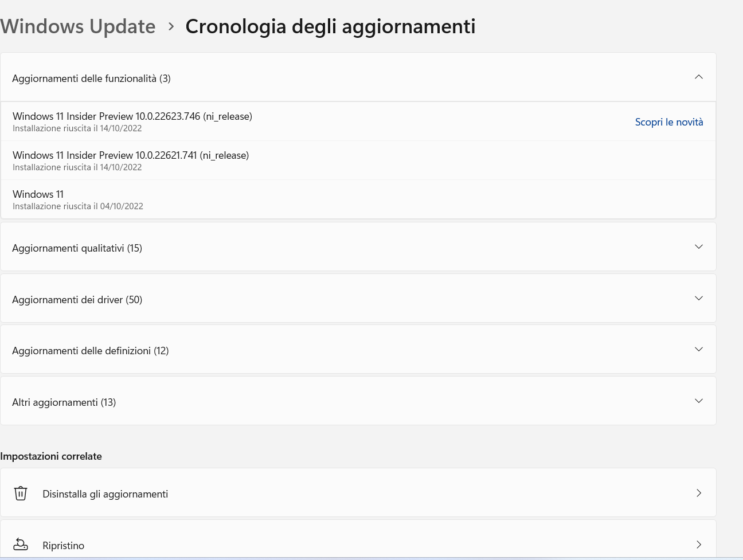This screenshot has height=560, width=743.
Task: Expand Aggiornamenti delle definizioni chevron
Action: [698, 350]
